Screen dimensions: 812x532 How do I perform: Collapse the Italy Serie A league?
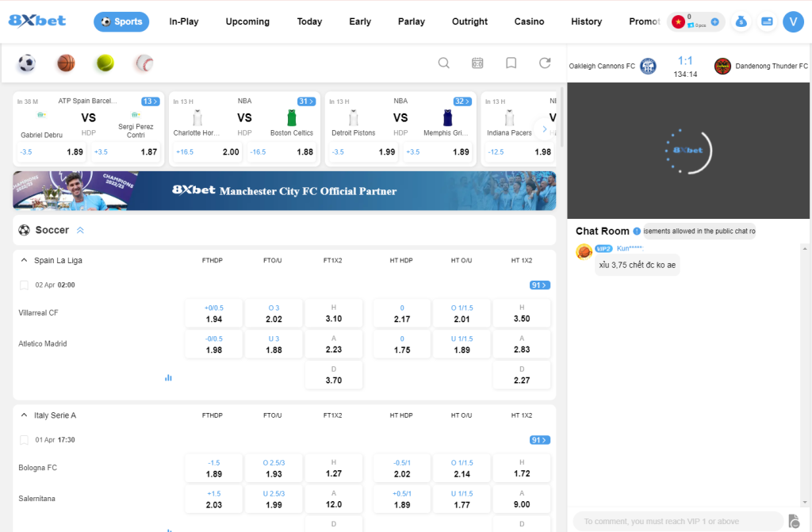(24, 415)
